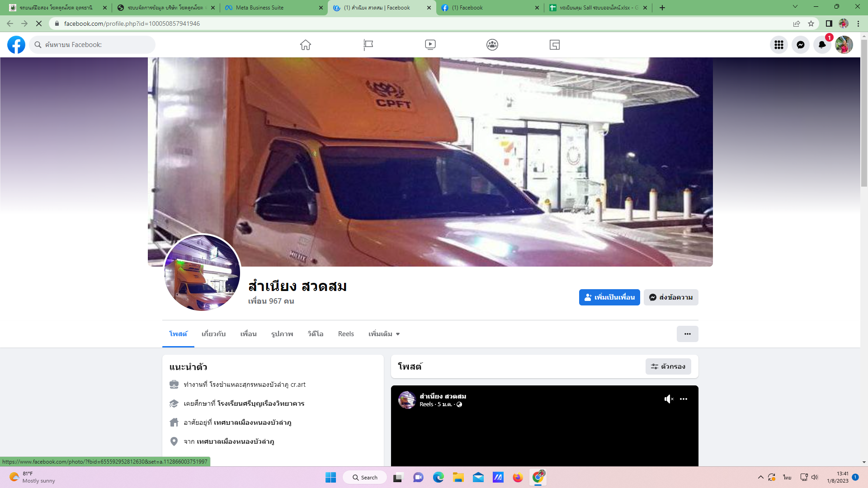Open the Pages flag icon

(368, 45)
